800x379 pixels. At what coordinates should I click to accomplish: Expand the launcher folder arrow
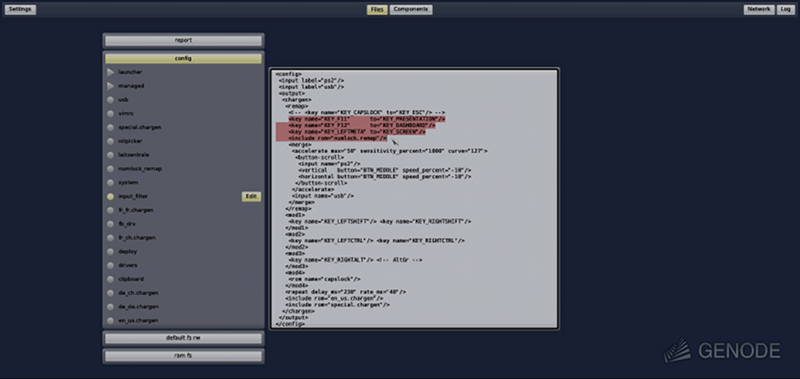pyautogui.click(x=111, y=72)
